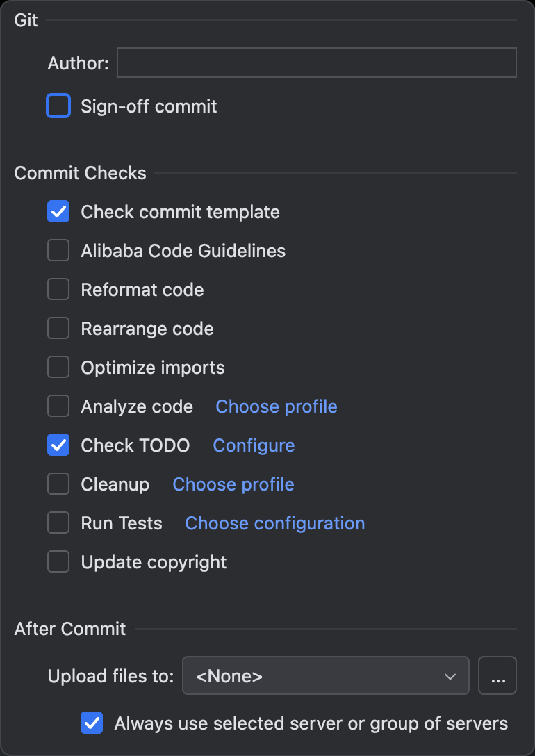Check the Analyze code option
535x756 pixels.
point(58,406)
